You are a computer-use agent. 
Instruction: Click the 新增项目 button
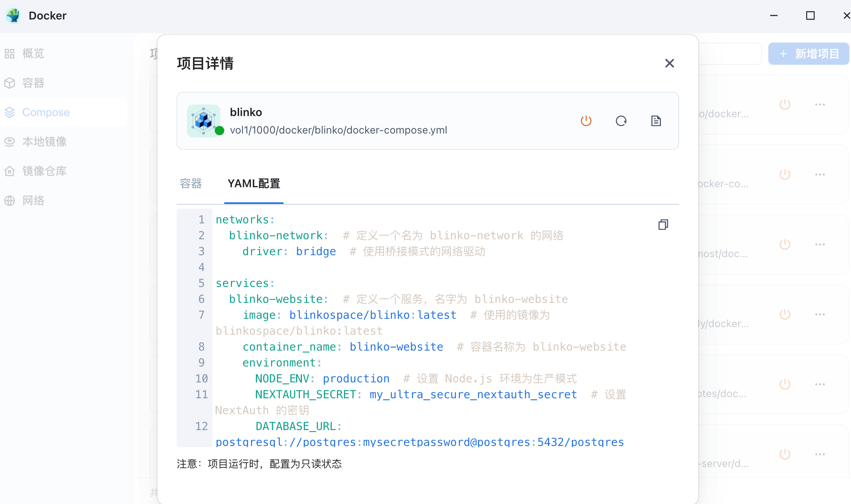click(808, 54)
